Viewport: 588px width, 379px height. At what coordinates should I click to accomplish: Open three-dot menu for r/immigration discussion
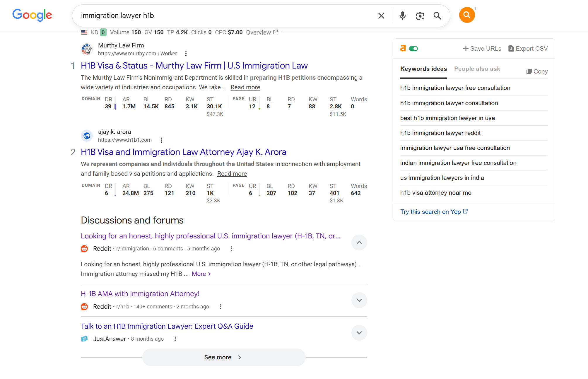pyautogui.click(x=231, y=249)
